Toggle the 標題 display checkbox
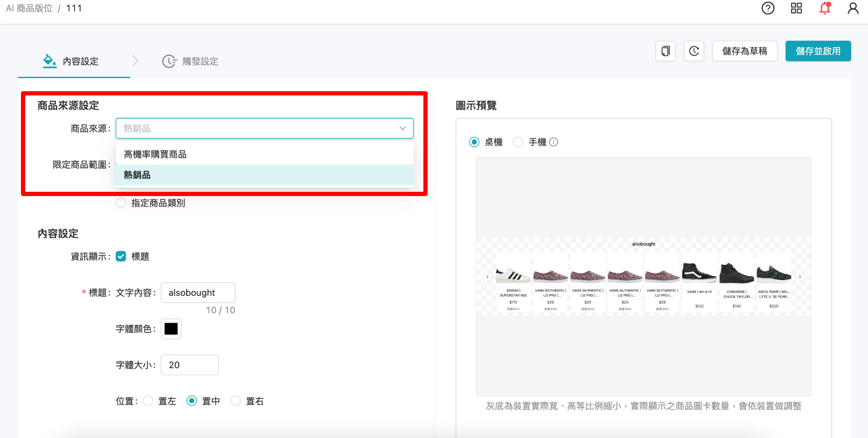Screen dimensions: 868x438 click(x=121, y=256)
